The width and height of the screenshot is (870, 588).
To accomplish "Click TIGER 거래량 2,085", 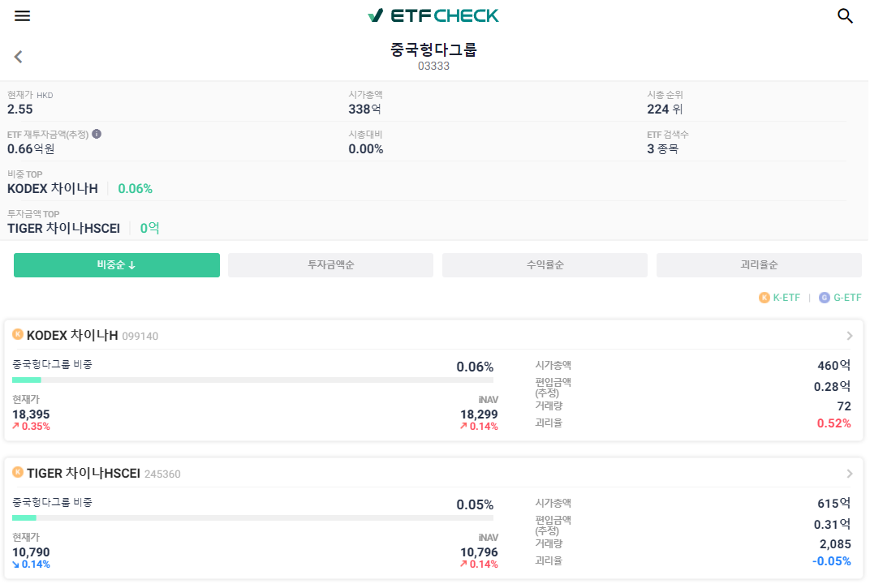I will (x=835, y=544).
